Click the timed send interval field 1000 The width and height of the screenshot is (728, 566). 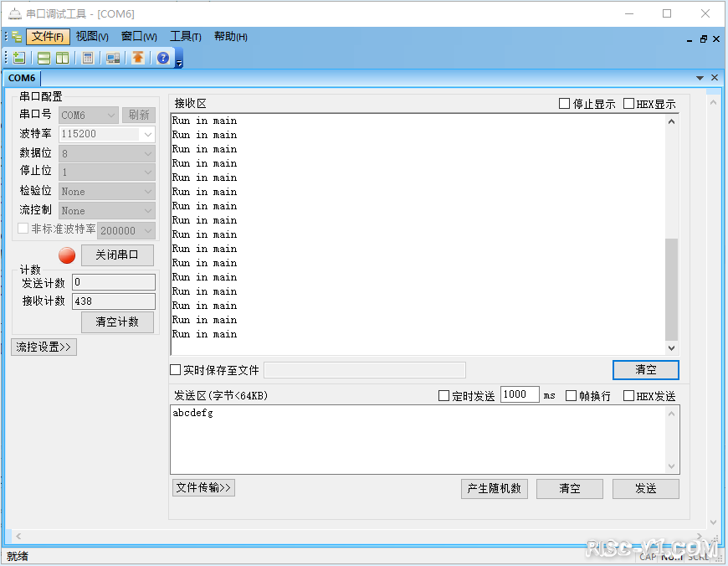point(520,394)
